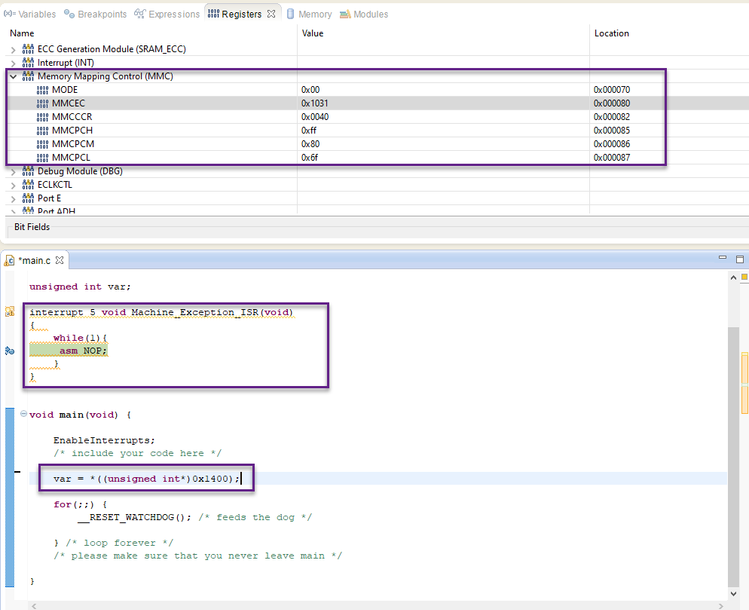
Task: Click the MMCEC register icon
Action: (x=43, y=103)
